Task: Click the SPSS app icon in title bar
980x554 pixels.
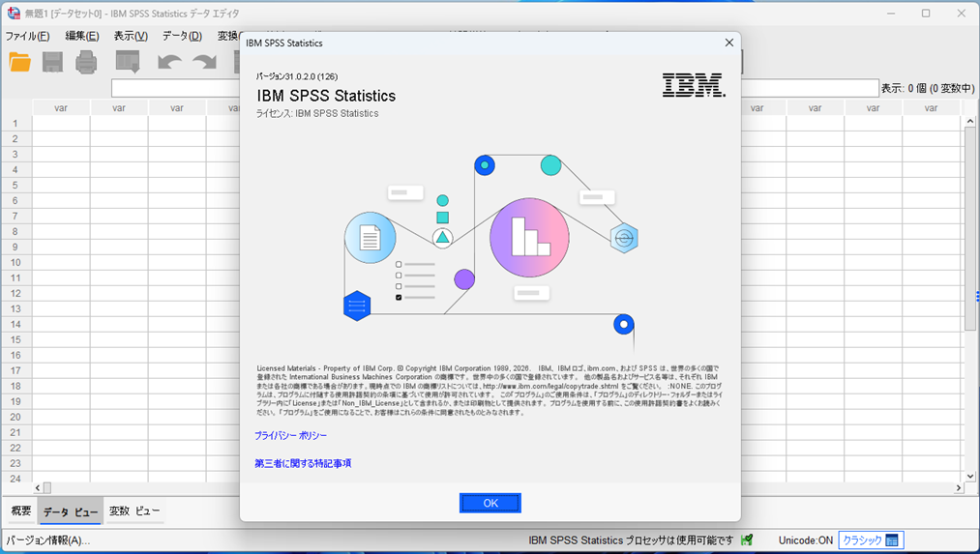Action: pyautogui.click(x=14, y=13)
